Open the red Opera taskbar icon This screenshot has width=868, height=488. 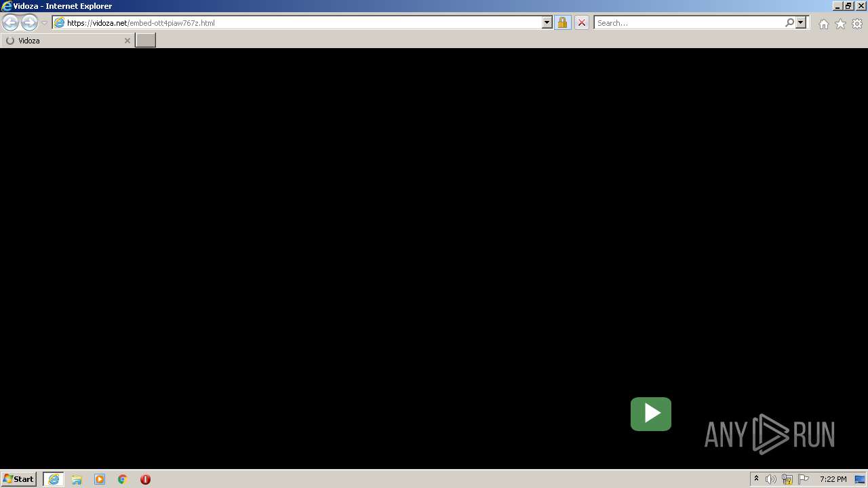coord(145,479)
